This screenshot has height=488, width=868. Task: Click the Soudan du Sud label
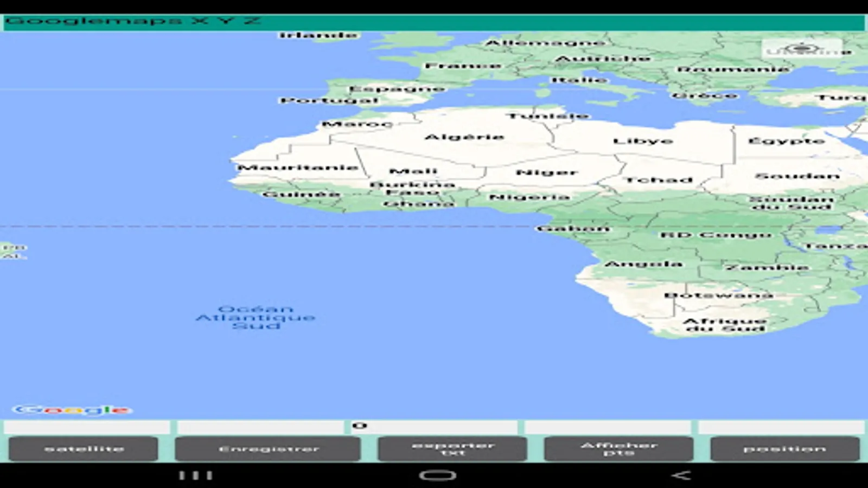tap(792, 203)
